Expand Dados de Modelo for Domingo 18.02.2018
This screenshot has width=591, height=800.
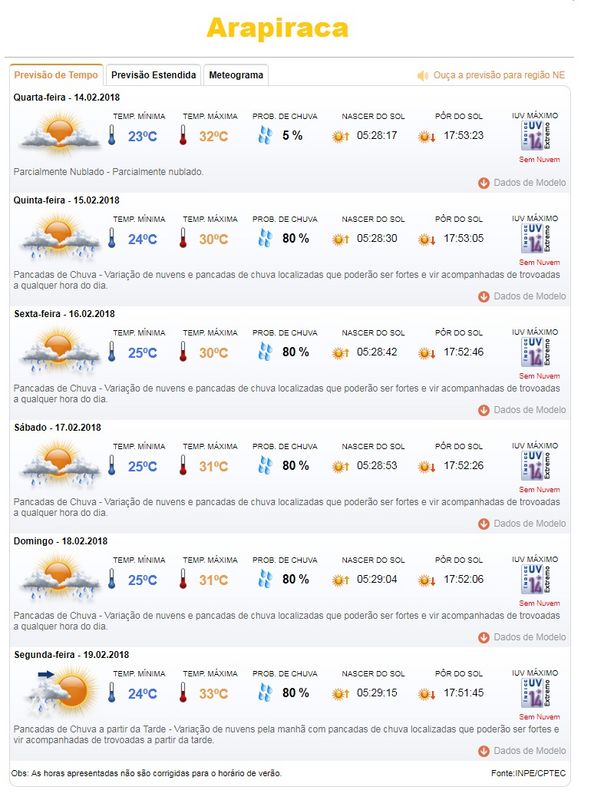[522, 637]
